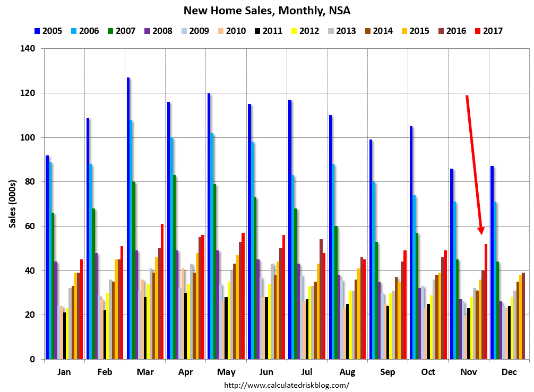The image size is (534, 392).
Task: Click the 2007 green legend swatch
Action: (110, 31)
